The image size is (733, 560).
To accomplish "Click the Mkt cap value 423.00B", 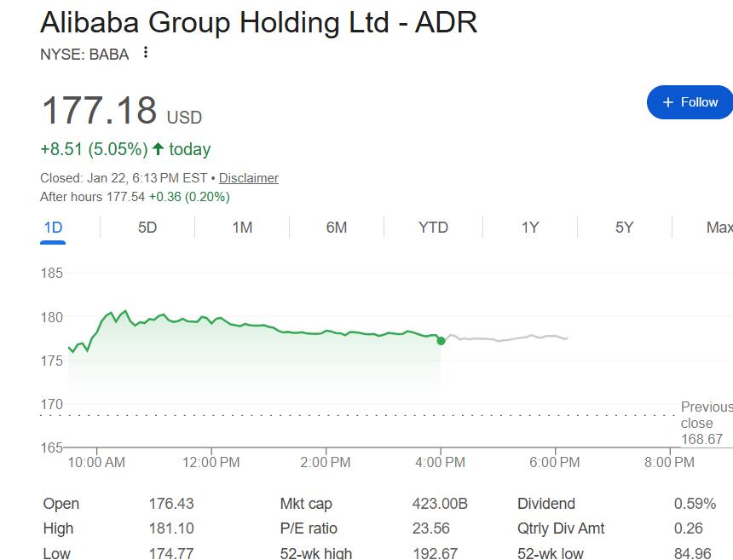I will 440,504.
